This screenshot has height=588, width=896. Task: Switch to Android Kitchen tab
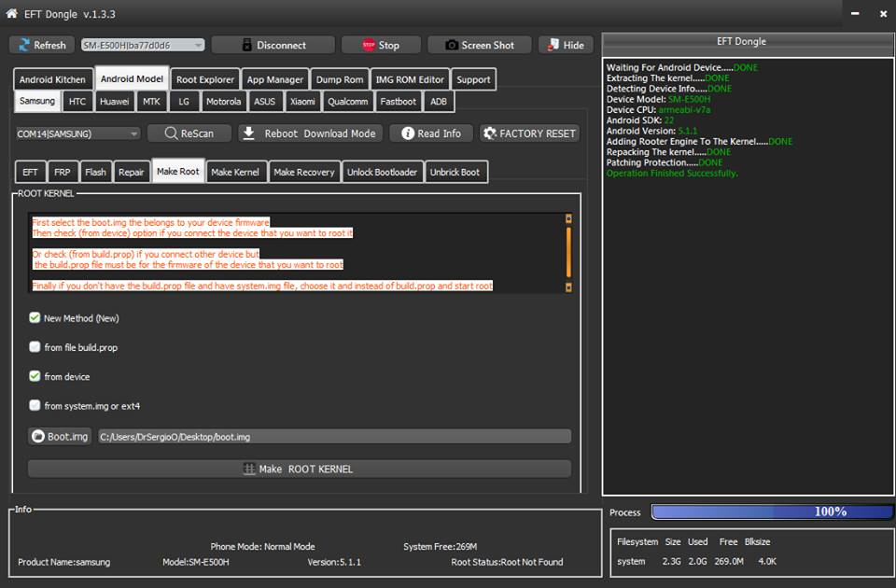[52, 79]
